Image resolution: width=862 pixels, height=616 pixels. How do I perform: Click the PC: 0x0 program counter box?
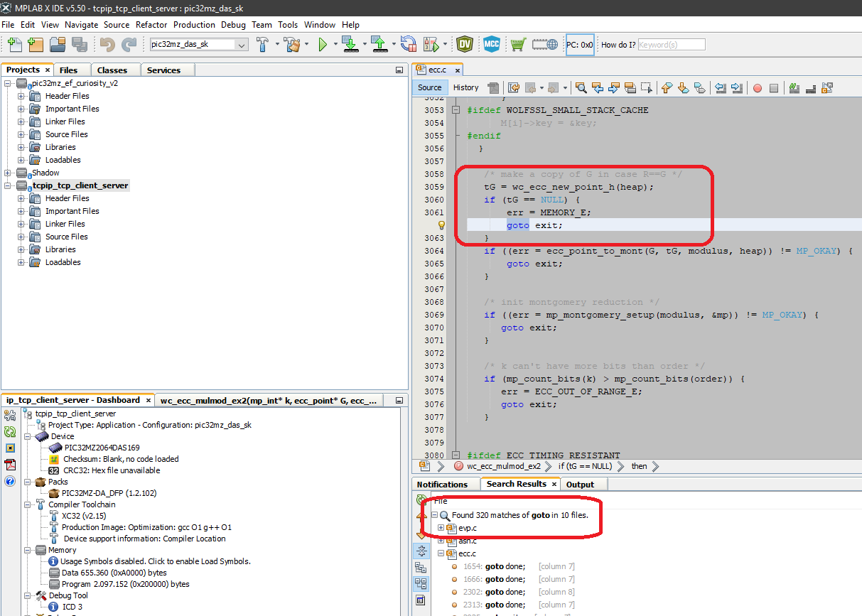(x=580, y=45)
